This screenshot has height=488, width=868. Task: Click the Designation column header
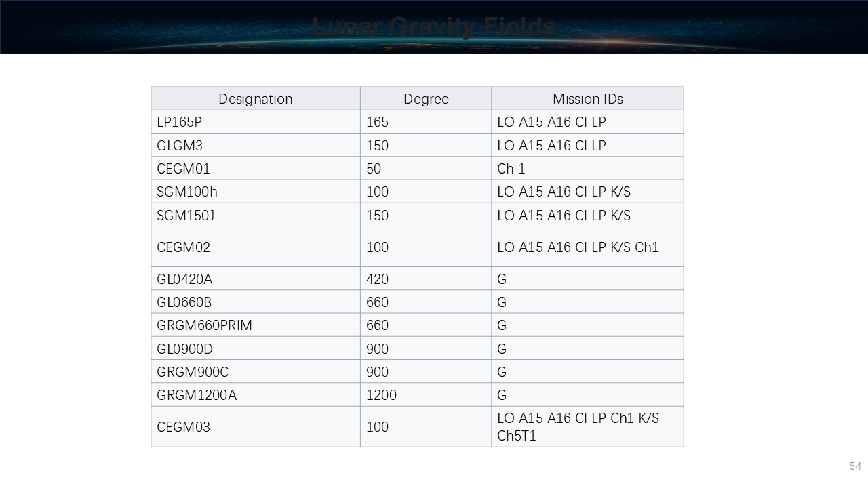pos(255,99)
